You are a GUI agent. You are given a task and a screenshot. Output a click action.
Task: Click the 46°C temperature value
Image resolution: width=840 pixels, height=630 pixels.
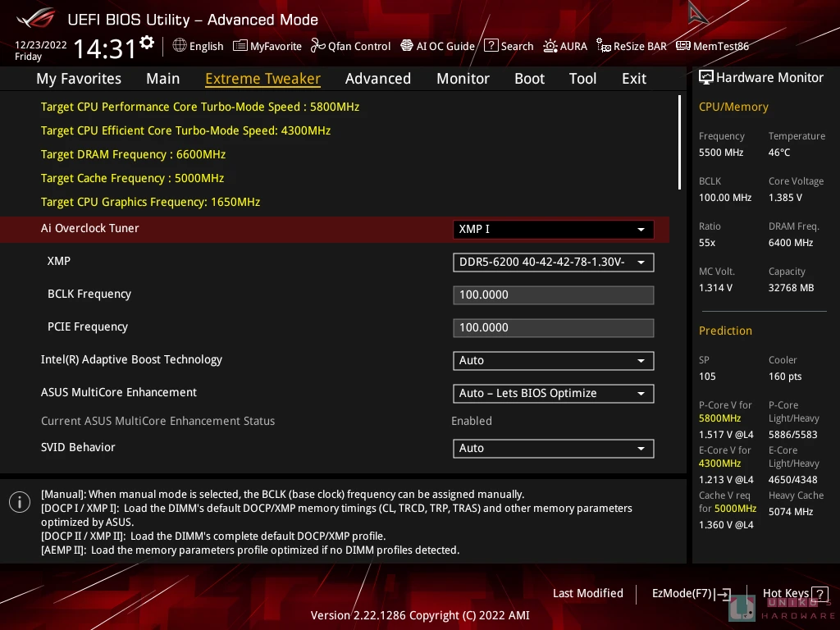(x=779, y=152)
